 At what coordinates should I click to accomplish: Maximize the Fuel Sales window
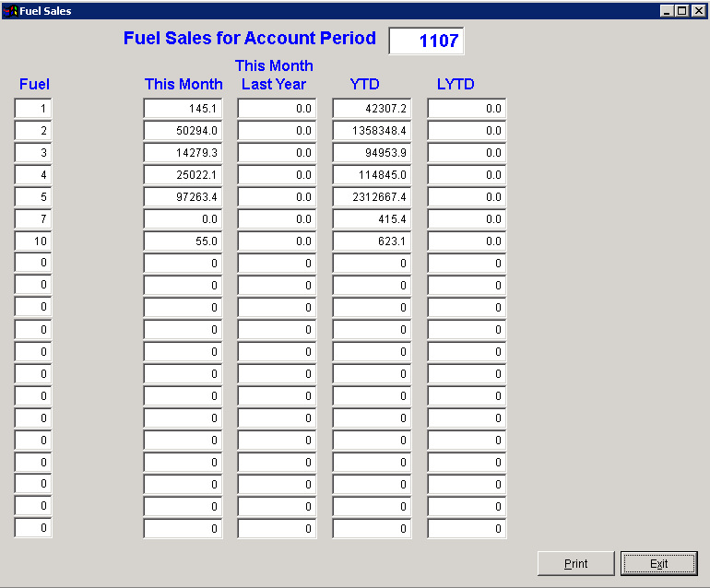click(682, 11)
